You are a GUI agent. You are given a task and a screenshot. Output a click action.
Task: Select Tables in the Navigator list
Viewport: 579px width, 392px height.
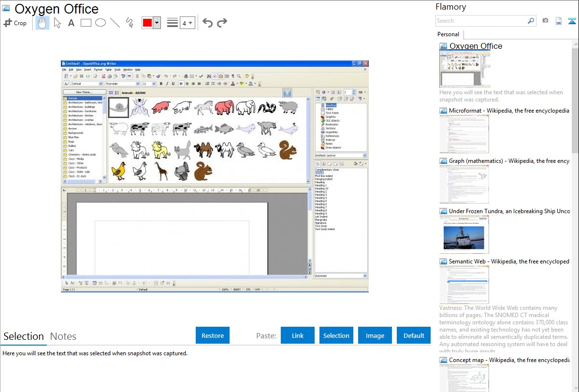(x=330, y=109)
